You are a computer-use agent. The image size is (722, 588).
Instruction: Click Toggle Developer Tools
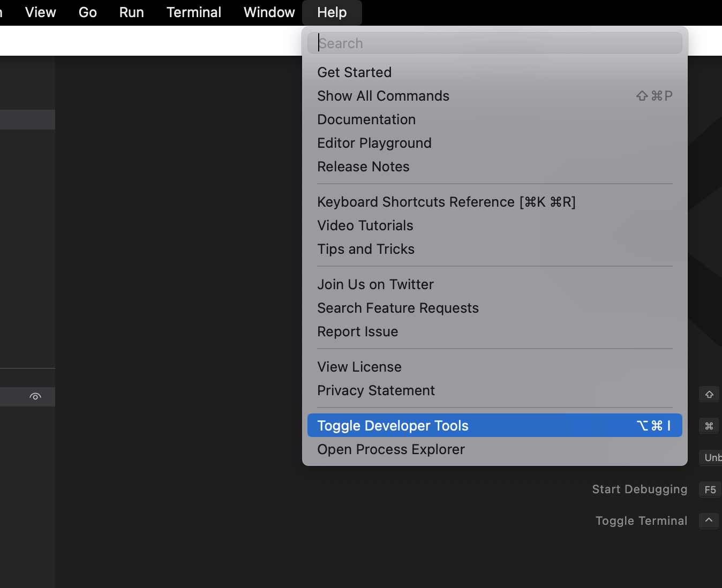click(393, 426)
